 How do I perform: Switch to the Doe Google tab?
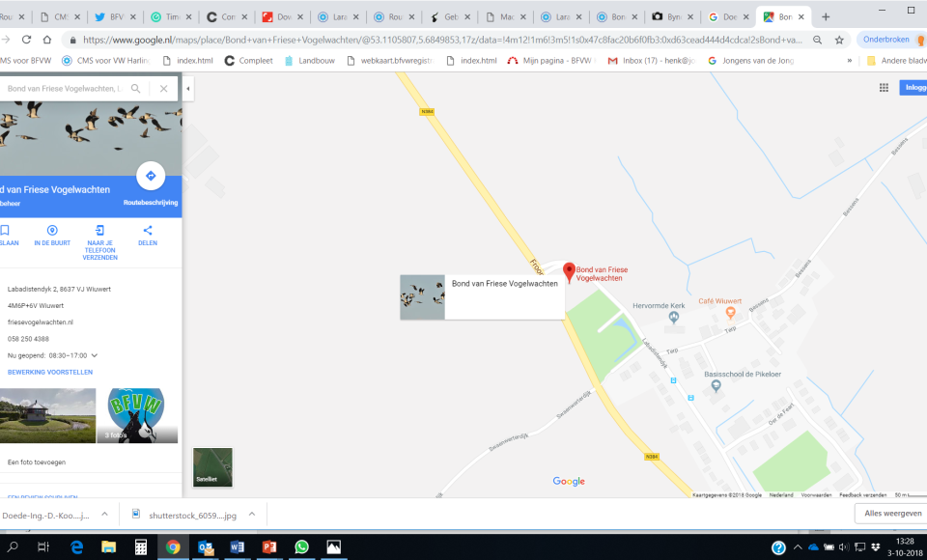point(729,16)
